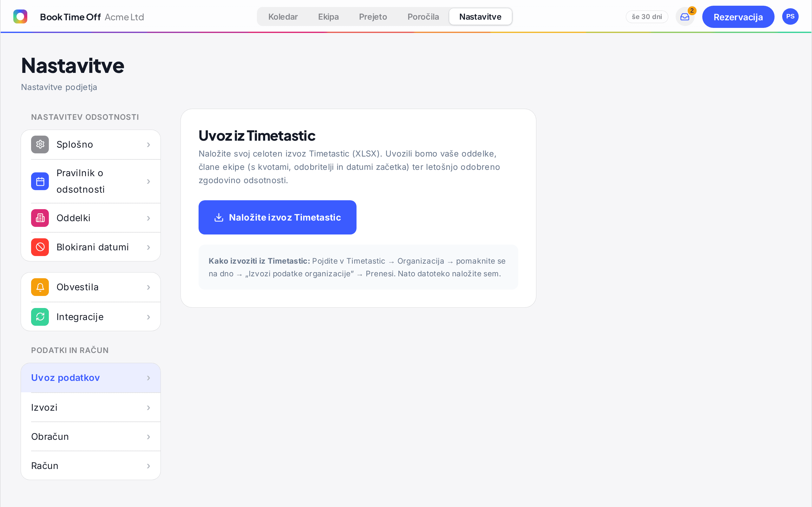The width and height of the screenshot is (812, 507).
Task: Click Naložite izvoz Timetastic upload button
Action: coord(277,217)
